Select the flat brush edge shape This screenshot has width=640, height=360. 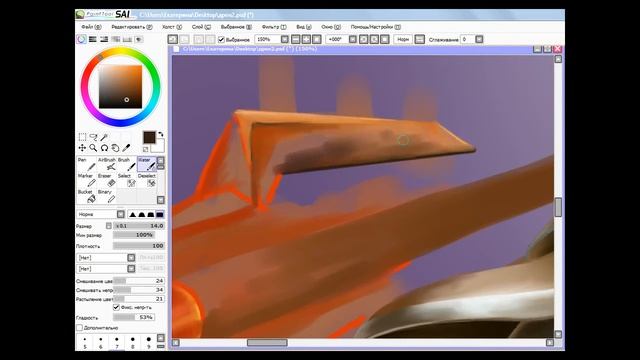tap(160, 214)
